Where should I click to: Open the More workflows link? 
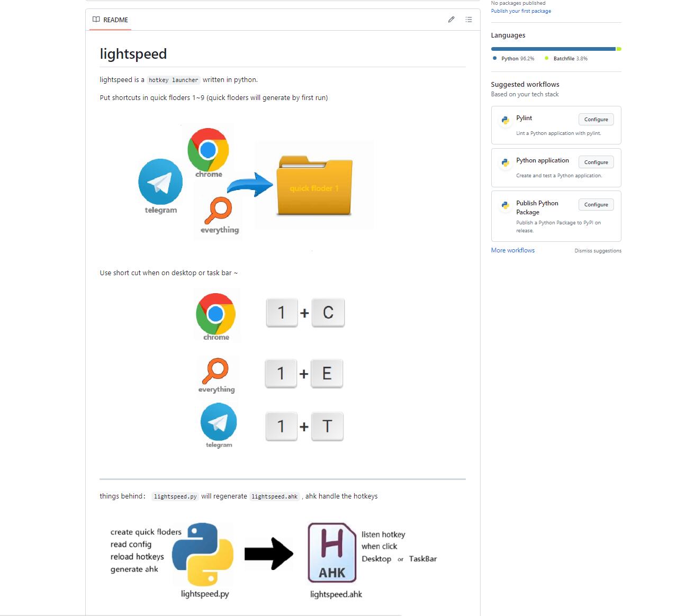point(513,250)
